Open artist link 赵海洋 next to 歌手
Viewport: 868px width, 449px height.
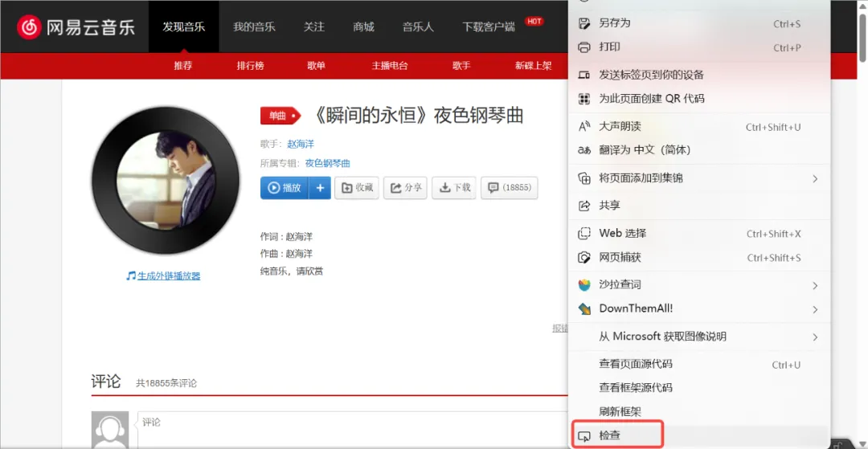click(301, 145)
